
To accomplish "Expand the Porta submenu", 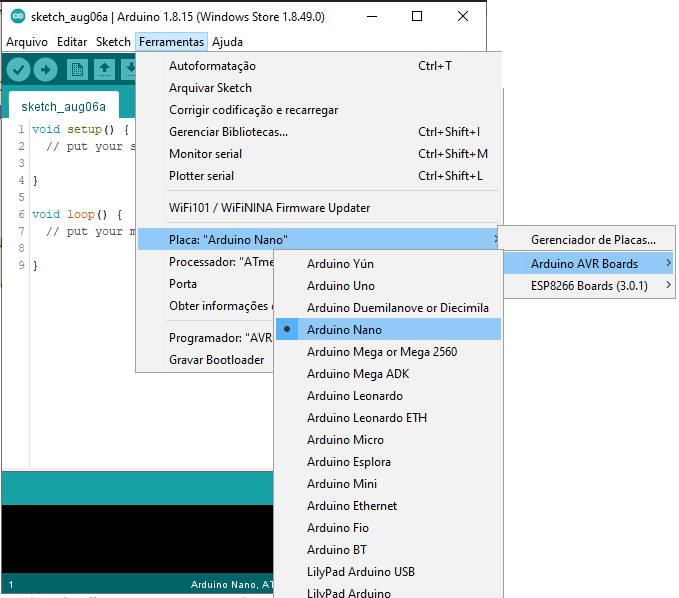I will [x=206, y=284].
